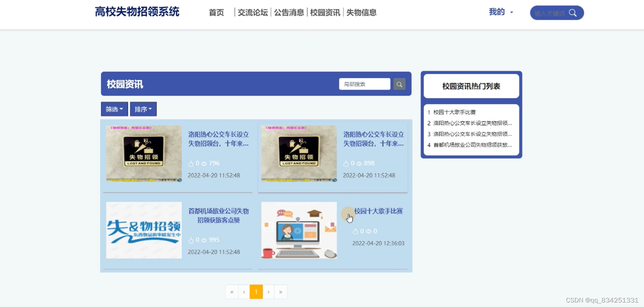
Task: Open the blue 失&物招领 thumbnail image
Action: 144,230
